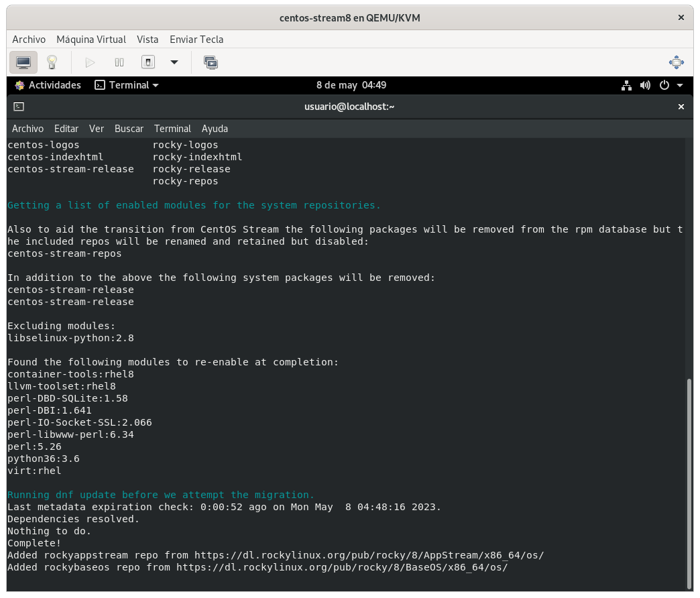Expand the shutdown options dropdown arrow
Viewport: 700px width, 598px height.
174,62
